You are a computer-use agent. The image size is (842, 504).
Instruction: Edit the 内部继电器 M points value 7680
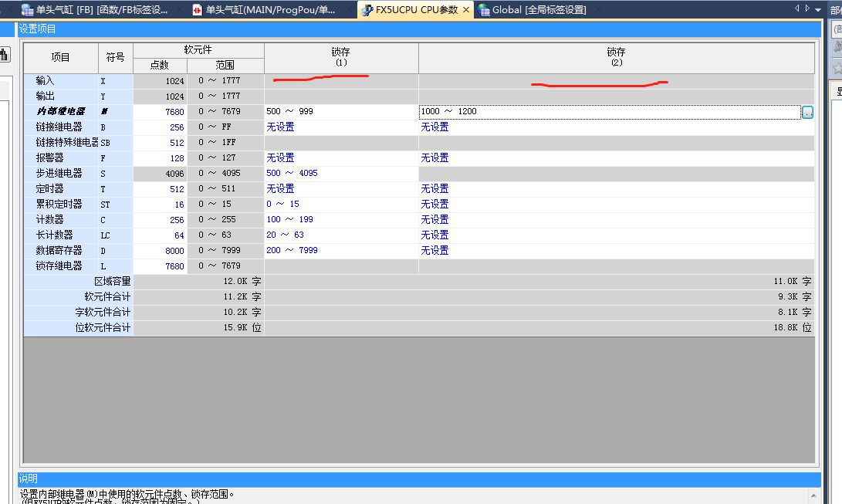tap(174, 112)
